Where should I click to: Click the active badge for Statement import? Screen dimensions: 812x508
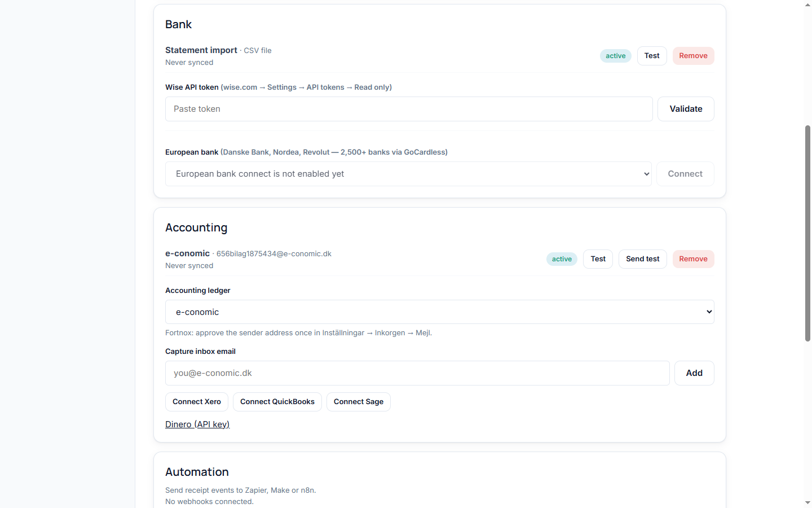[x=615, y=56]
